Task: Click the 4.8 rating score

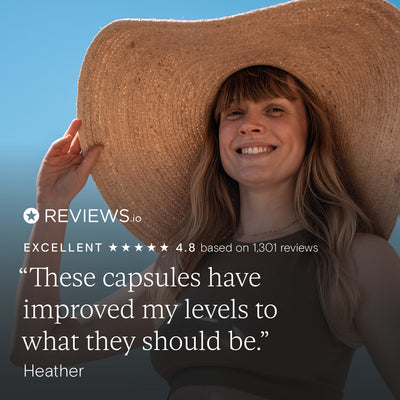Action: (x=185, y=248)
